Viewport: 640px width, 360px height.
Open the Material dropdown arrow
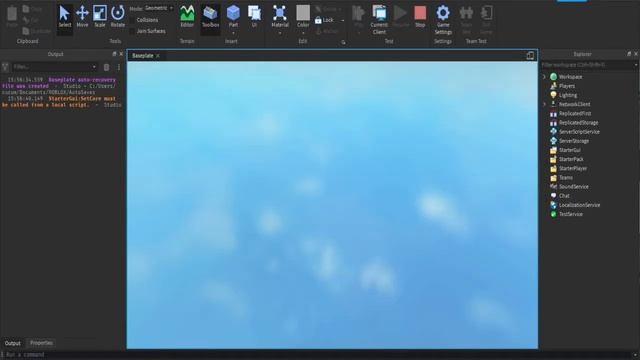point(280,33)
